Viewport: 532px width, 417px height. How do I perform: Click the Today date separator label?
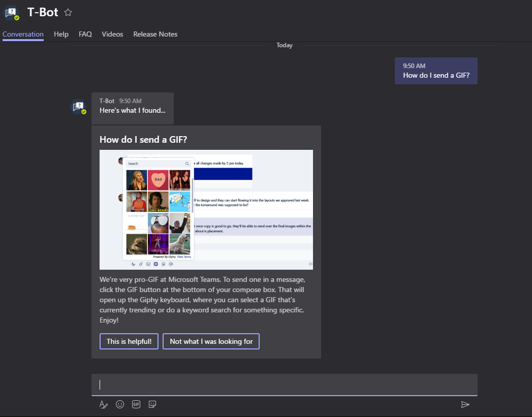click(285, 45)
